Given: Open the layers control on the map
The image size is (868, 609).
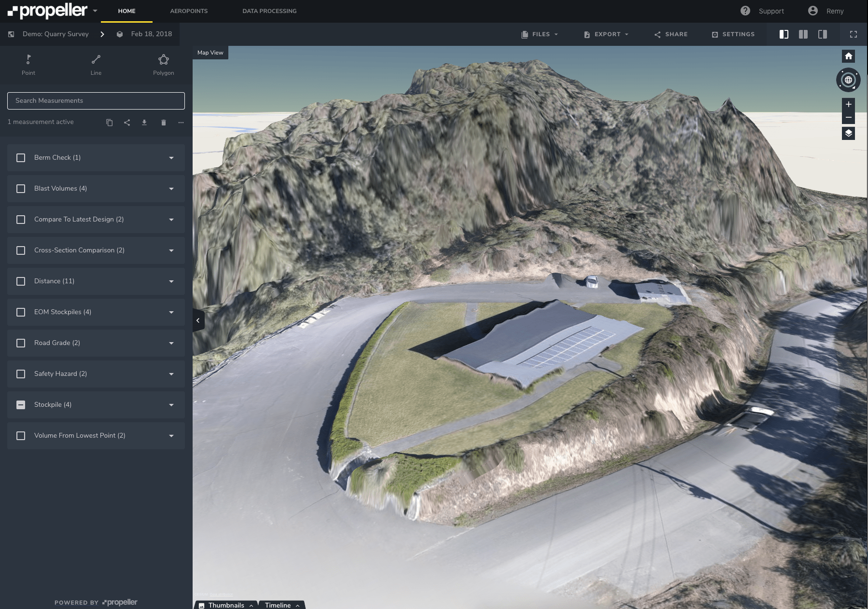Looking at the screenshot, I should 848,134.
